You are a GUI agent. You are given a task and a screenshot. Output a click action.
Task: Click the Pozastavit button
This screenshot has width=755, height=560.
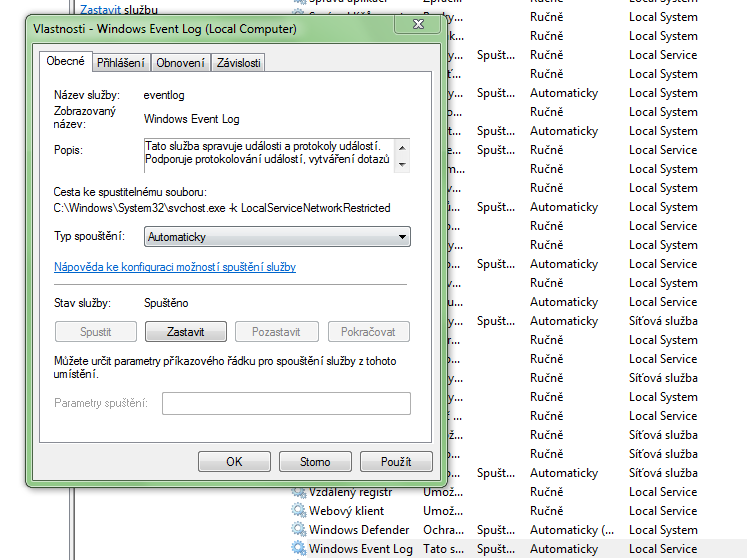click(x=276, y=332)
